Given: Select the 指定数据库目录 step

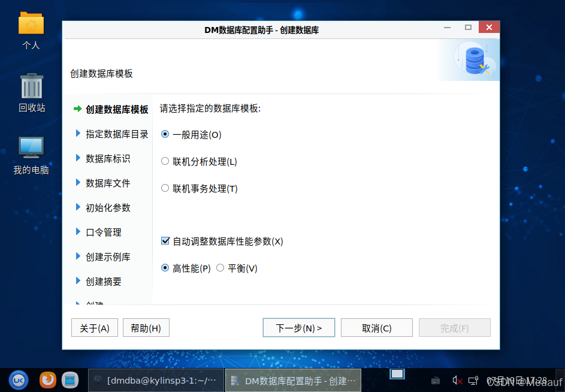Looking at the screenshot, I should click(117, 134).
